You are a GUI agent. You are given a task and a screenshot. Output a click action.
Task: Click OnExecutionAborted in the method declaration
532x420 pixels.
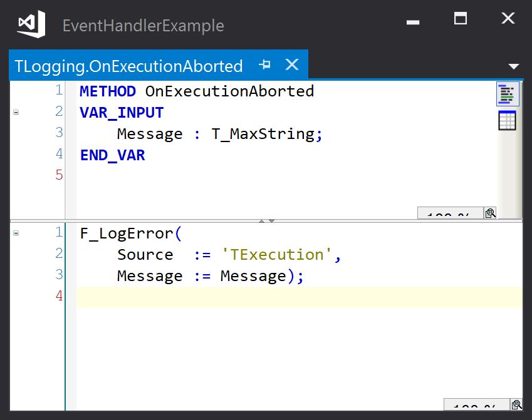point(230,91)
